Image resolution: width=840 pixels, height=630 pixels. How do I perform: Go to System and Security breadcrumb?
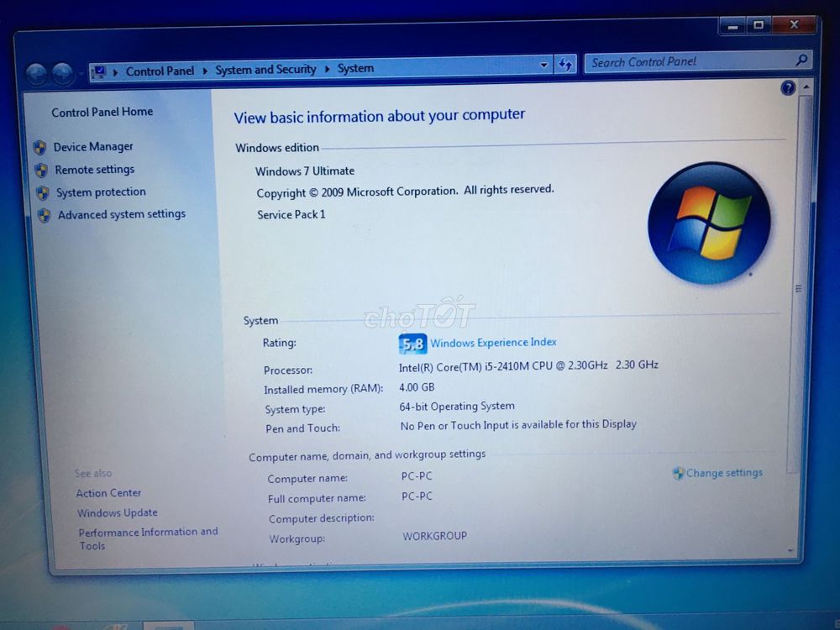pyautogui.click(x=265, y=70)
